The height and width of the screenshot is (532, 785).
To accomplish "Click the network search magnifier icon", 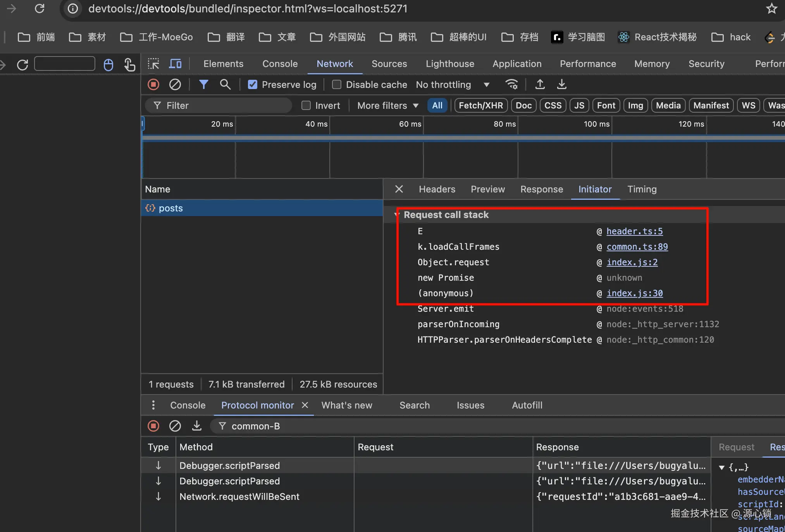I will (x=225, y=84).
